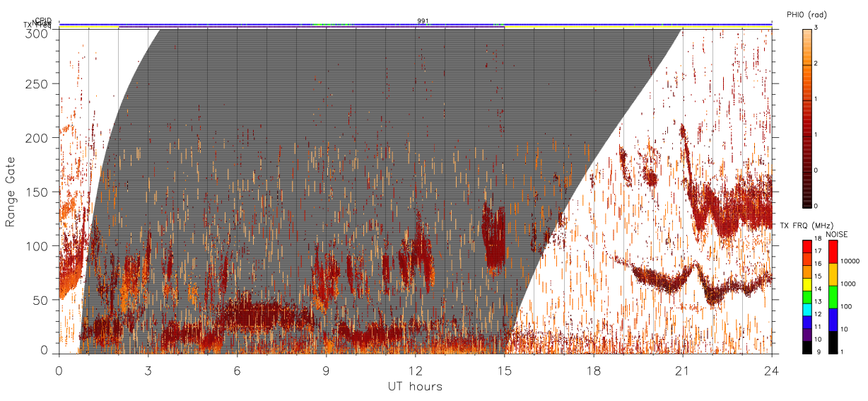Click the "Range Gate" y-axis title
This screenshot has width=868, height=401.
11,192
